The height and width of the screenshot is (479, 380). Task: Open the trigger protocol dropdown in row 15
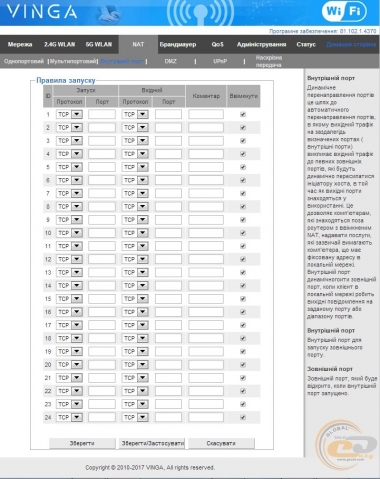pyautogui.click(x=69, y=299)
